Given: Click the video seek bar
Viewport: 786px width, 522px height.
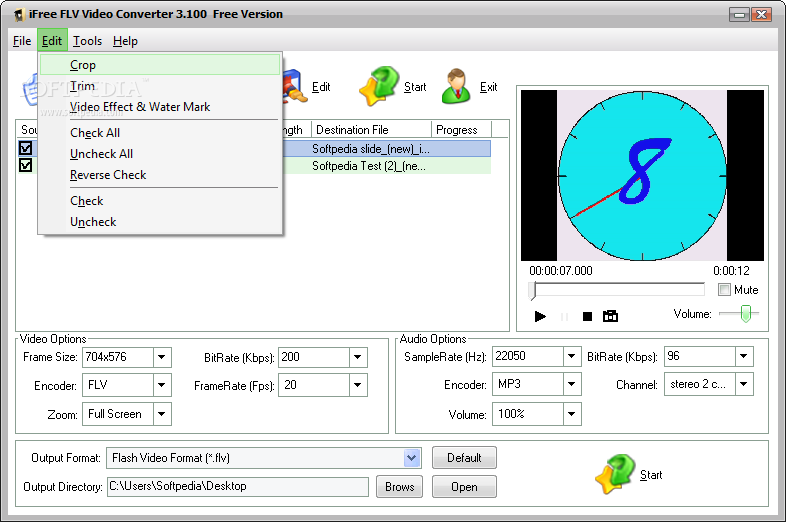Looking at the screenshot, I should [617, 289].
